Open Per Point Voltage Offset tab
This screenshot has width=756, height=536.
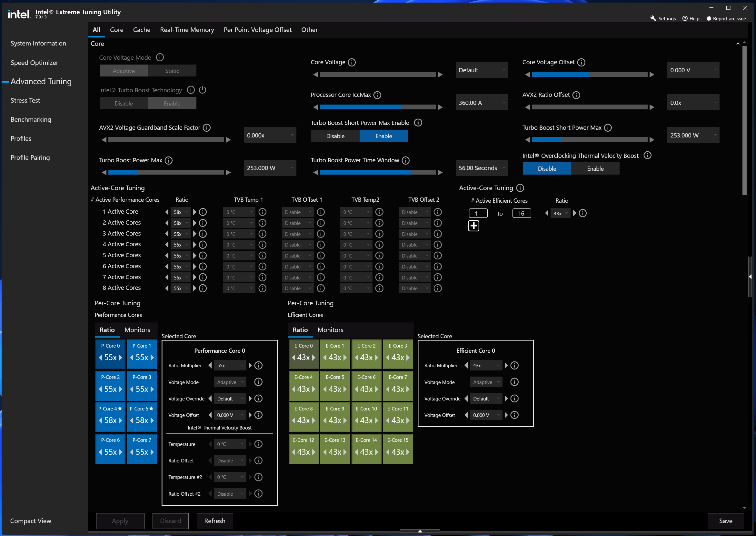pos(258,30)
